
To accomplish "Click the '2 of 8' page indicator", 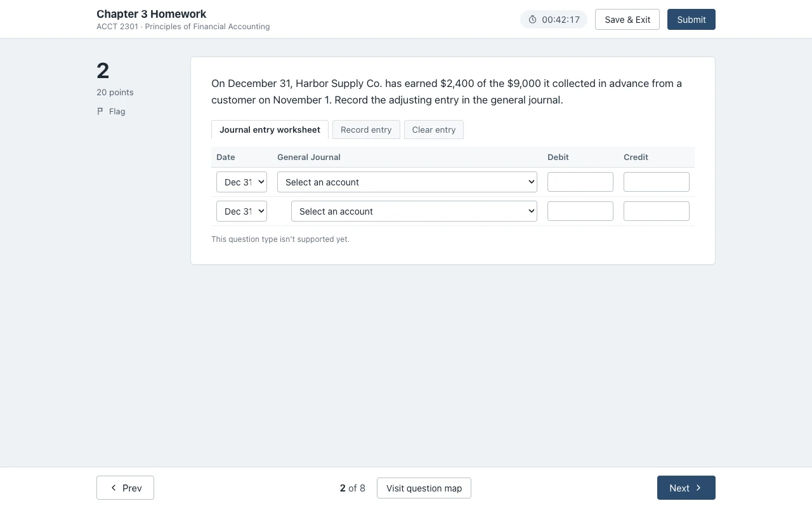I will point(353,488).
